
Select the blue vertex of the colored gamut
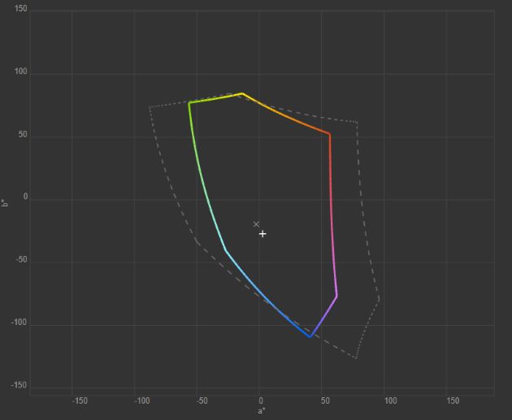(x=310, y=336)
